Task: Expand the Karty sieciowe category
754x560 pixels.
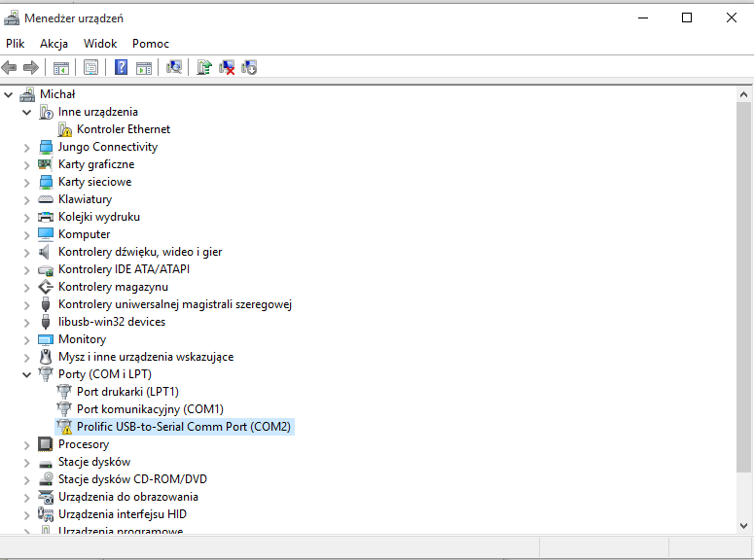Action: [x=27, y=182]
